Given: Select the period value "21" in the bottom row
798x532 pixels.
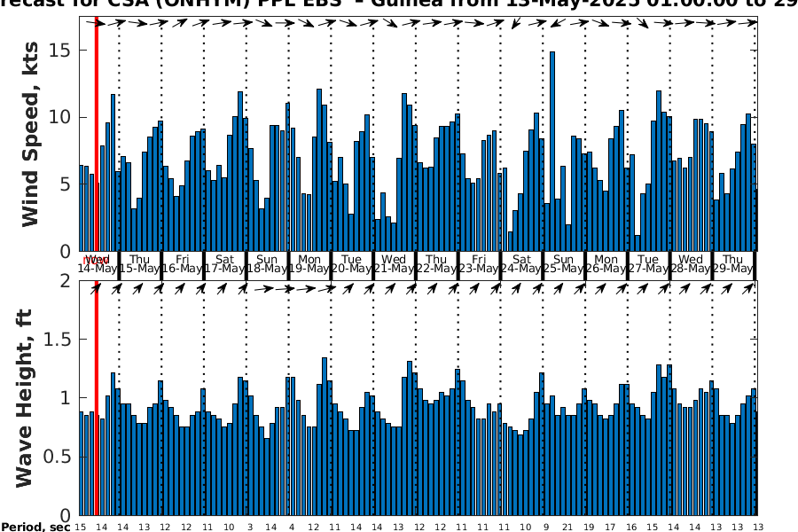Looking at the screenshot, I should [567, 528].
